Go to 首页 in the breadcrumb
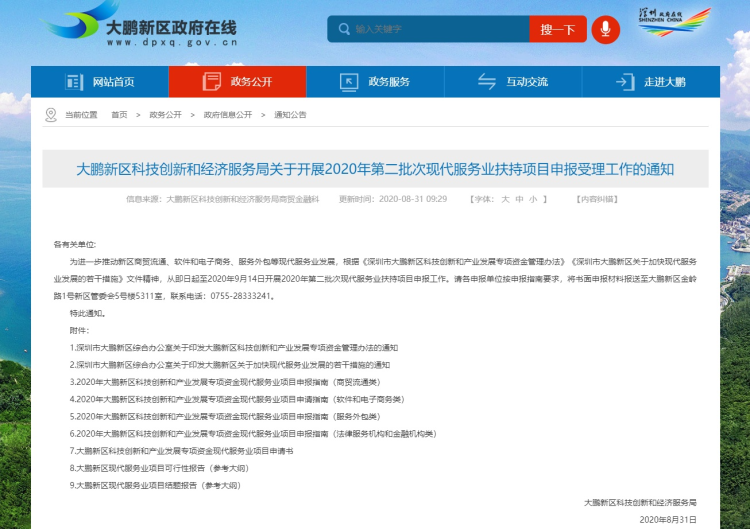Viewport: 750px width, 529px height. click(119, 115)
